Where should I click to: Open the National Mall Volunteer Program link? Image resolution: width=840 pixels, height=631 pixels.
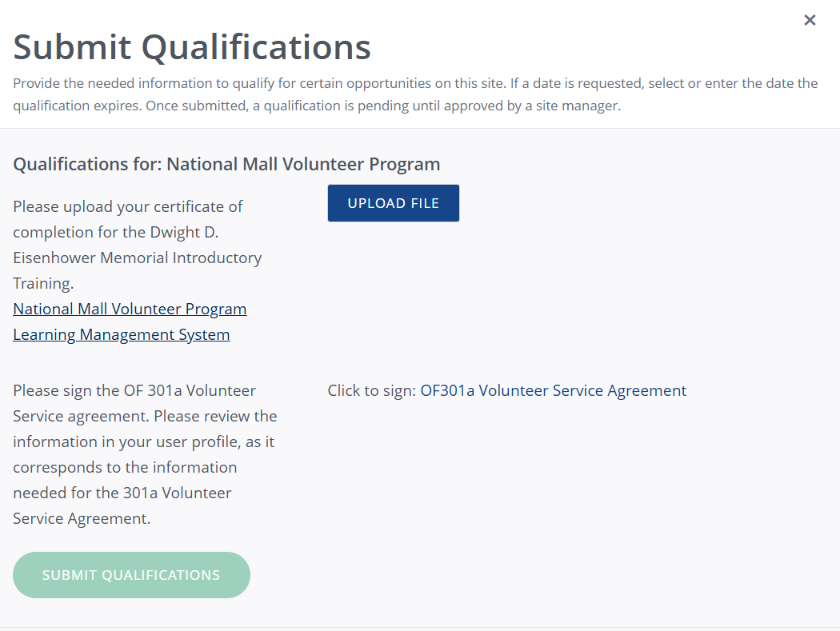coord(130,309)
